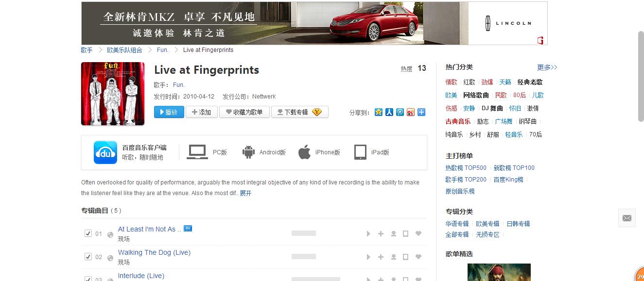
Task: Select iPad版 tablet icon
Action: pyautogui.click(x=360, y=152)
